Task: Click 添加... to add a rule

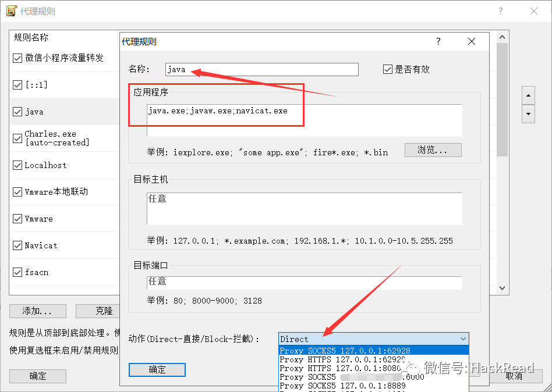Action: [x=38, y=311]
